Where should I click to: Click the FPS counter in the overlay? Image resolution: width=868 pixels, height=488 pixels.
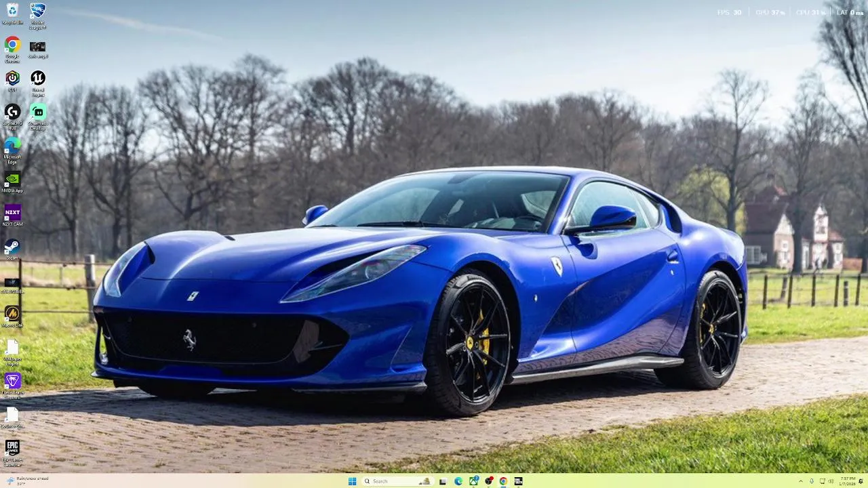729,12
